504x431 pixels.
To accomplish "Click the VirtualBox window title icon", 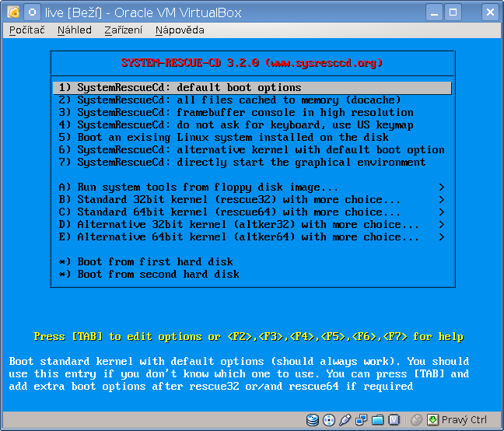I will 13,12.
